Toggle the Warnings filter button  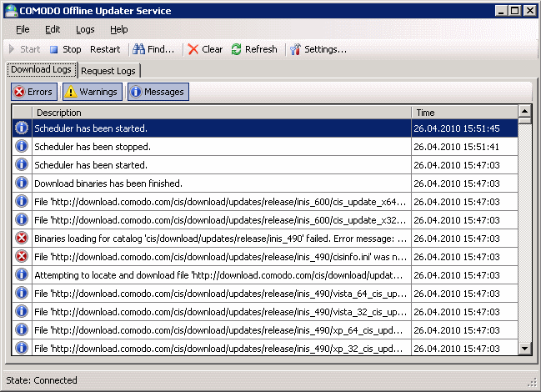pos(93,92)
